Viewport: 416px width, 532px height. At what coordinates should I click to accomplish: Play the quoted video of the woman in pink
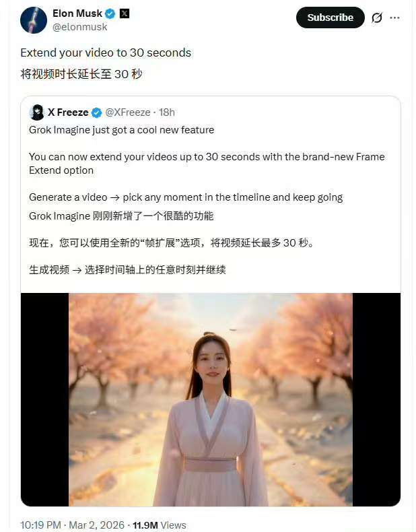pos(211,400)
